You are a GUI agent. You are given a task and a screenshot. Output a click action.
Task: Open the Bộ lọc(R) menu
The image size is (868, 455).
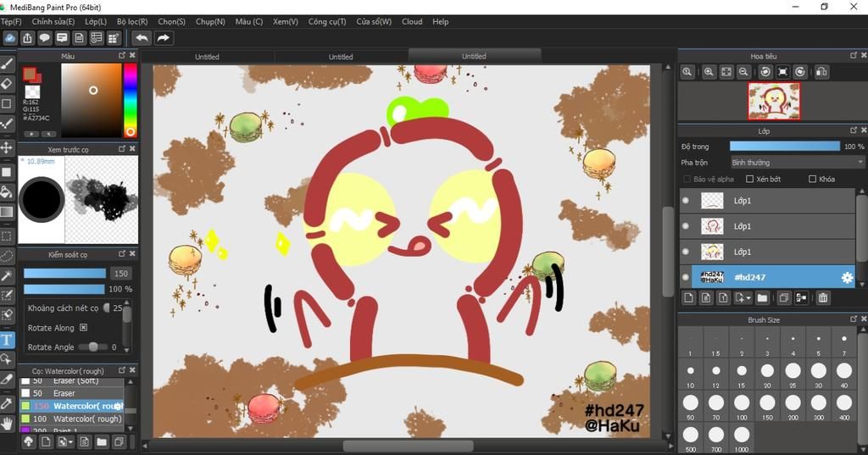[x=132, y=21]
